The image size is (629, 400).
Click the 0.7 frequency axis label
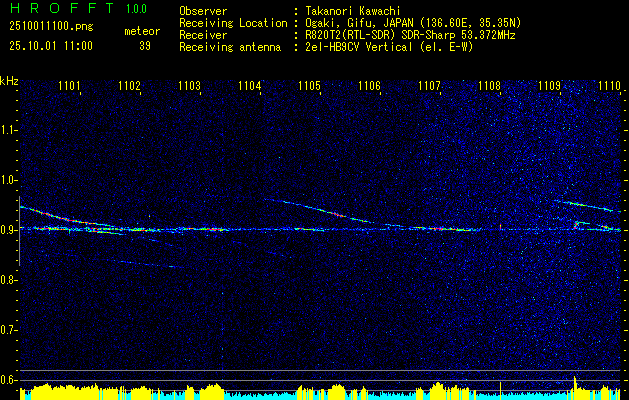(x=8, y=330)
